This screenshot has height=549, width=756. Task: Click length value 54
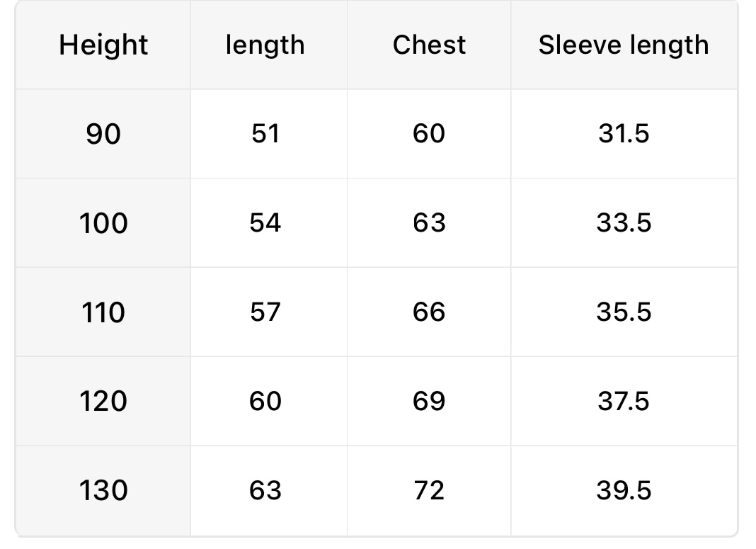pyautogui.click(x=265, y=223)
